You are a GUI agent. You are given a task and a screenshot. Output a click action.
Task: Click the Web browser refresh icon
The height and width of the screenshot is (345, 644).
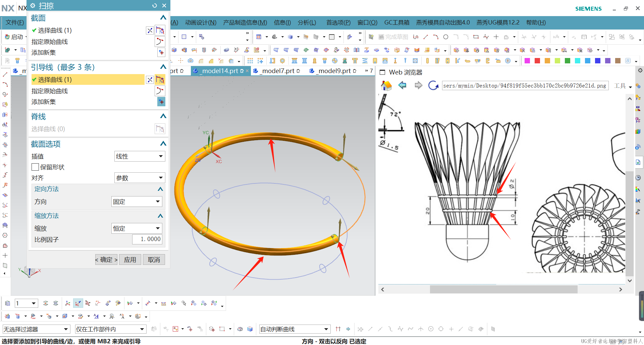point(433,85)
